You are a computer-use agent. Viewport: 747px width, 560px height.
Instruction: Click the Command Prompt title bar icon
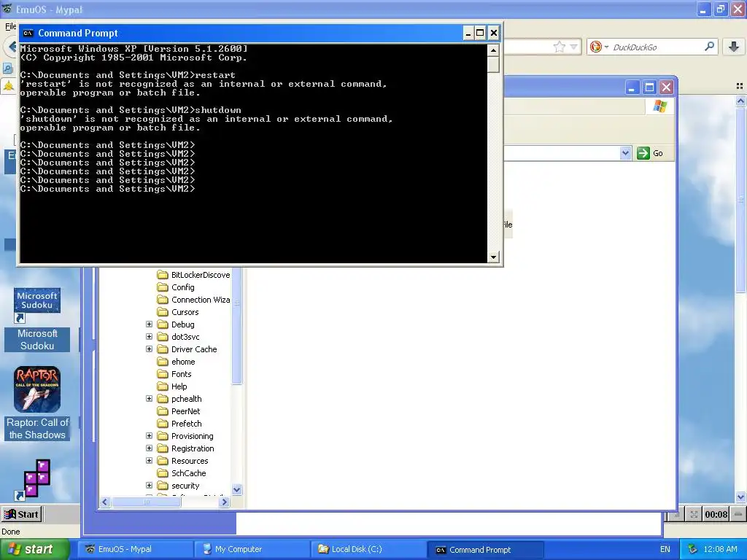pos(28,33)
